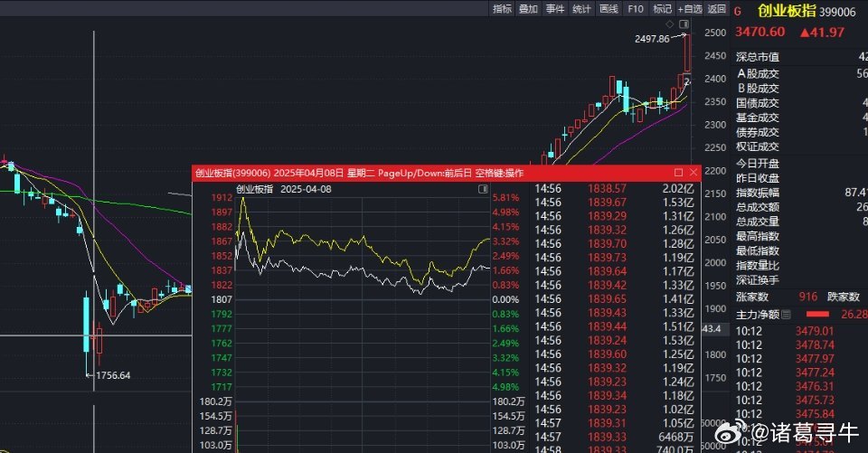
Task: Click the 债券成交 label
Action: pos(758,132)
